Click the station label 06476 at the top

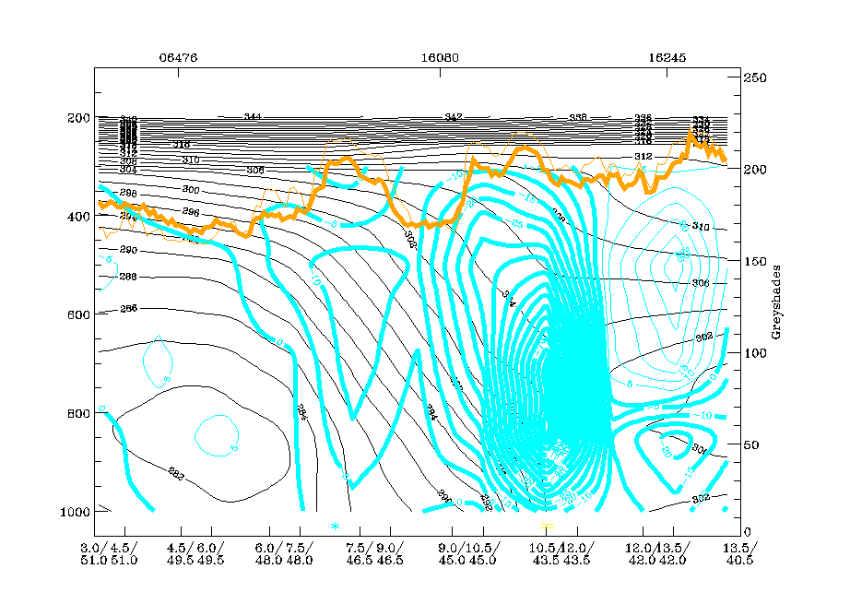(178, 57)
